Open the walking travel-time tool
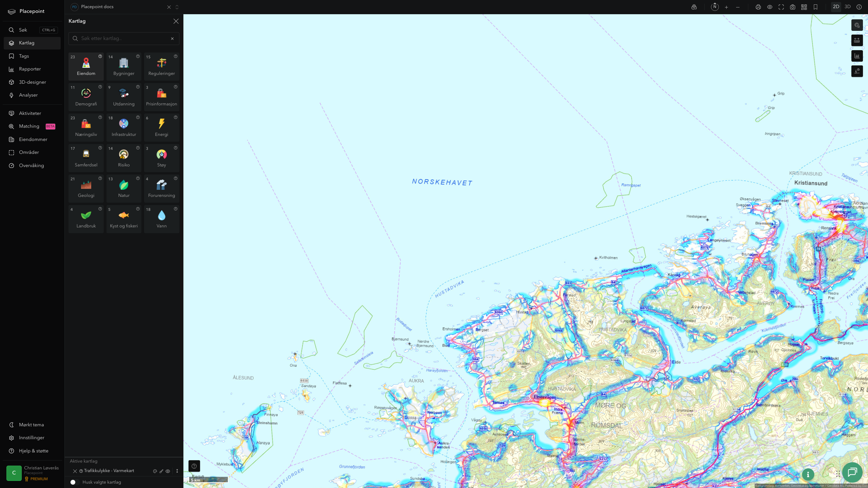The image size is (868, 488). coord(857,71)
